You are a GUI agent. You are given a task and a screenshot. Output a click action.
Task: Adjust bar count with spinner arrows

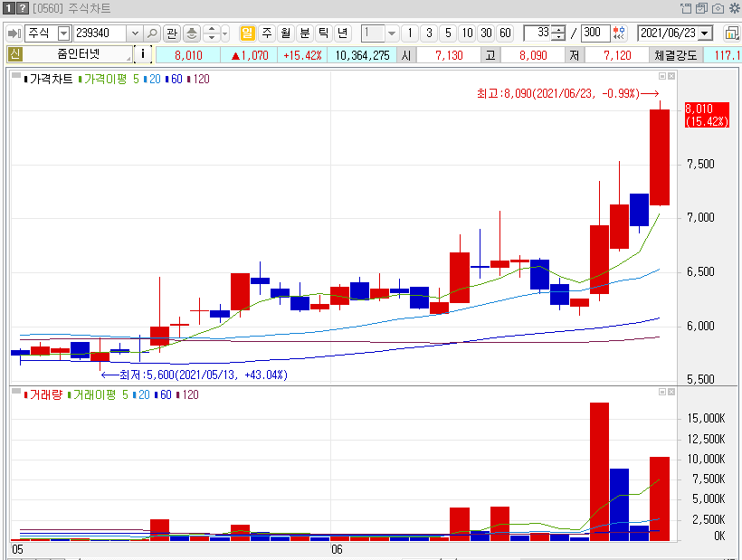pyautogui.click(x=559, y=33)
